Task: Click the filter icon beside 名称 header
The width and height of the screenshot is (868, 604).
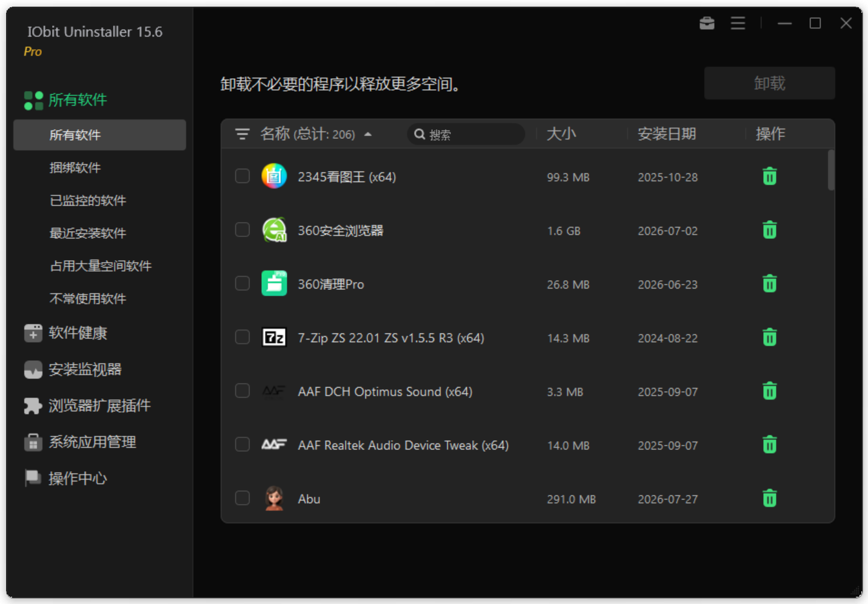Action: [242, 134]
